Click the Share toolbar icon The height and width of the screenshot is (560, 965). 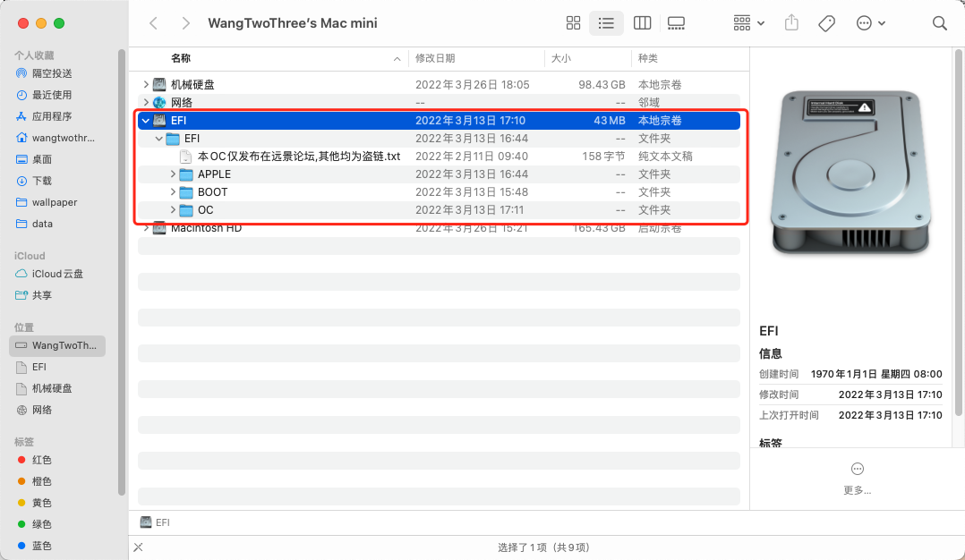coord(791,23)
